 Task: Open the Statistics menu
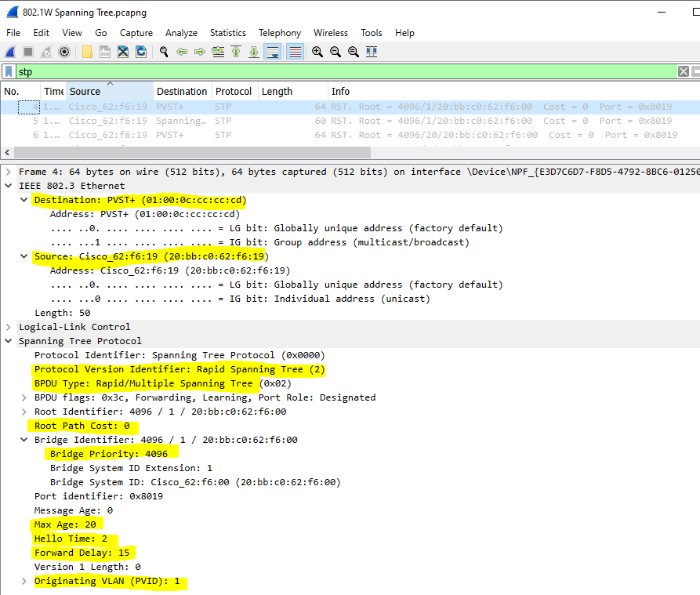[227, 33]
